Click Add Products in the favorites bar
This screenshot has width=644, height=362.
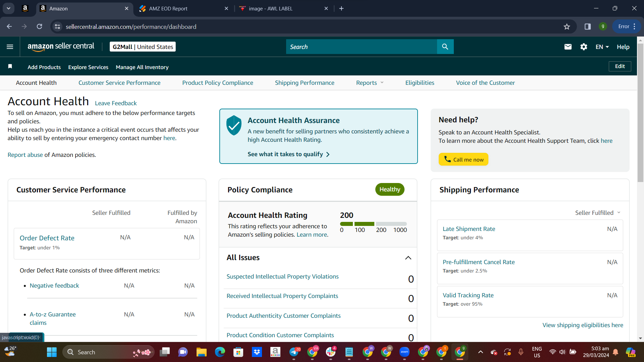point(44,67)
